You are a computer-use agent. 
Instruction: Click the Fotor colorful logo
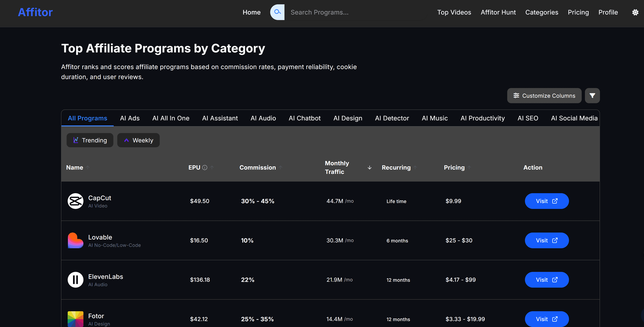coord(75,319)
